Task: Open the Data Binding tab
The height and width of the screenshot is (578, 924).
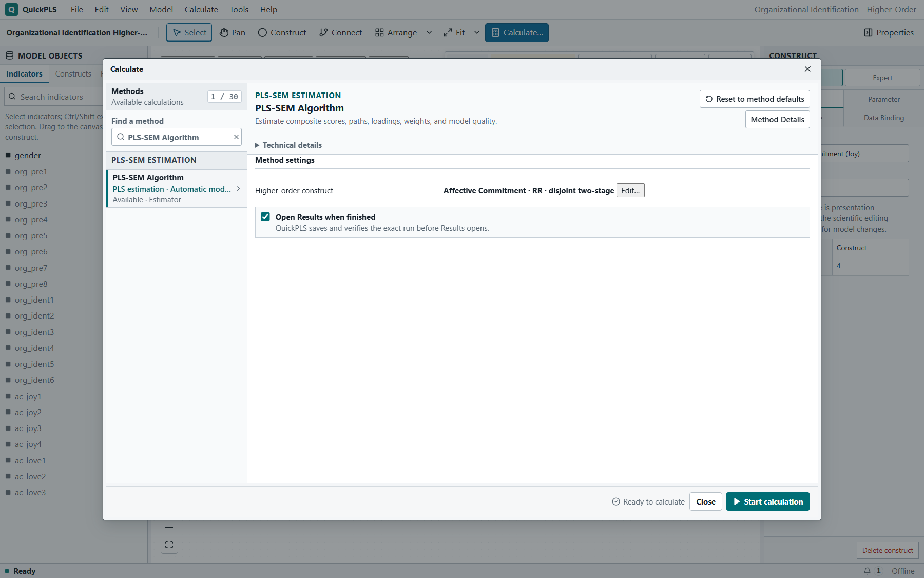Action: pos(883,118)
